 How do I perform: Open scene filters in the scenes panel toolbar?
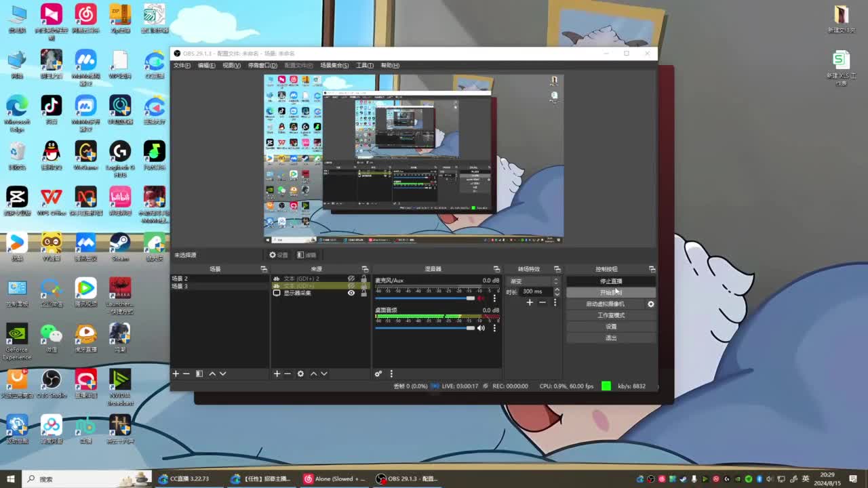tap(199, 373)
